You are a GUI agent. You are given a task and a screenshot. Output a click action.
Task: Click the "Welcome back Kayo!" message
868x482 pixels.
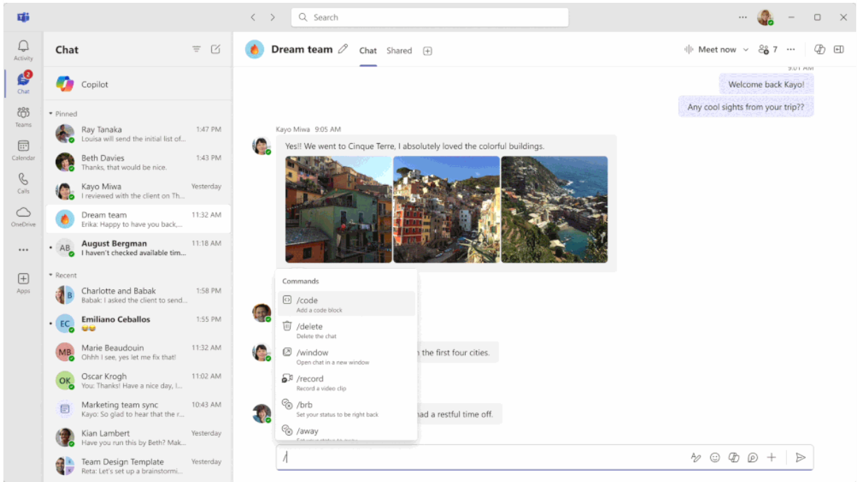pos(766,85)
